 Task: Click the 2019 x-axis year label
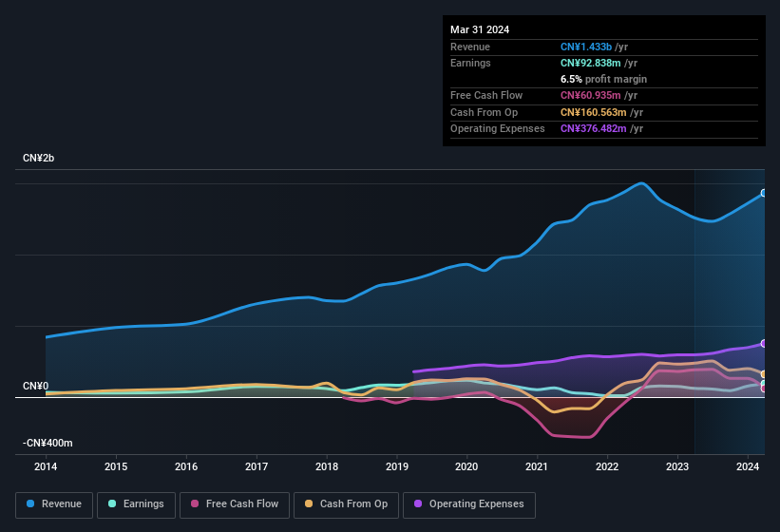396,466
